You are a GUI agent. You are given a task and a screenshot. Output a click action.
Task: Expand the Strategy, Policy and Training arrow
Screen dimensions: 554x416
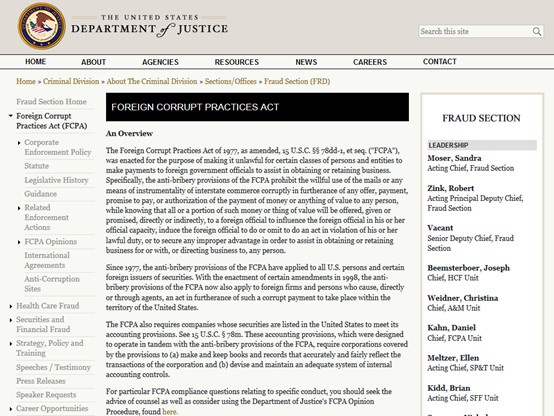11,344
